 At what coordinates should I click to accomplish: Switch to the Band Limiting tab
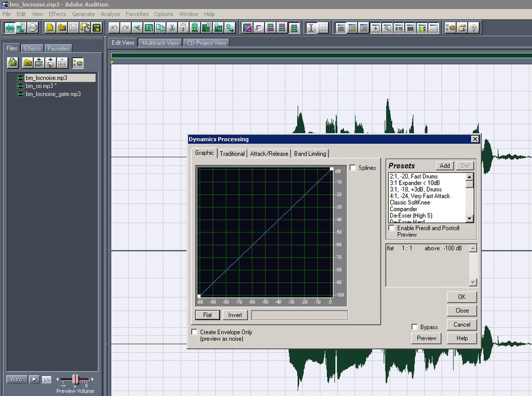pos(310,154)
